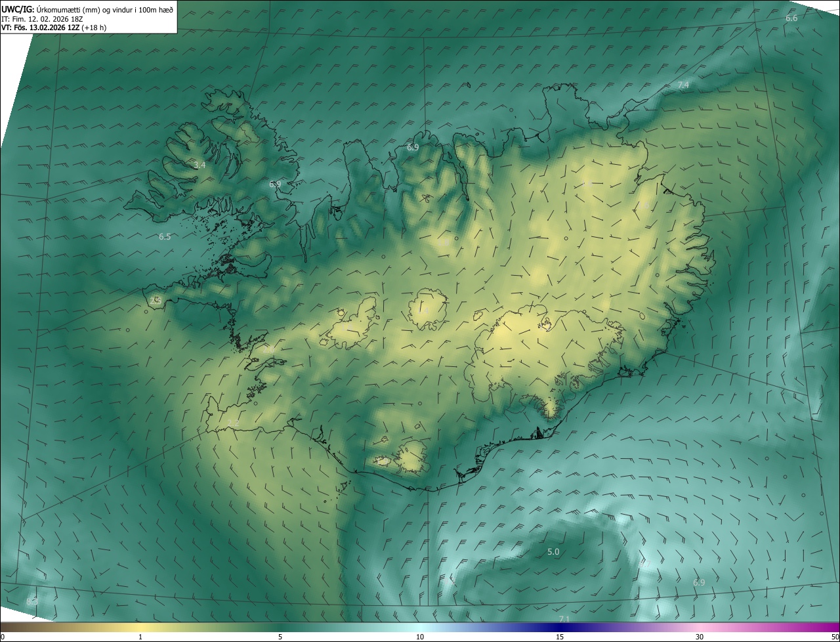This screenshot has width=840, height=642.
Task: Click the "5.0" value label over the sea
Action: click(553, 552)
